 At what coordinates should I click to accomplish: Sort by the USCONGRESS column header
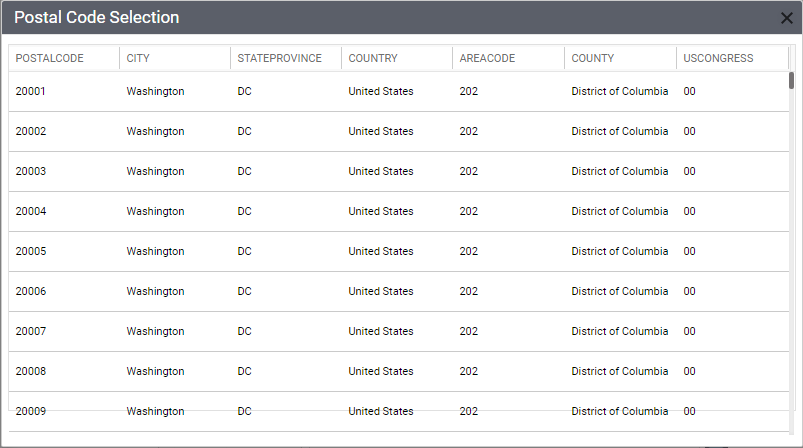pyautogui.click(x=718, y=59)
